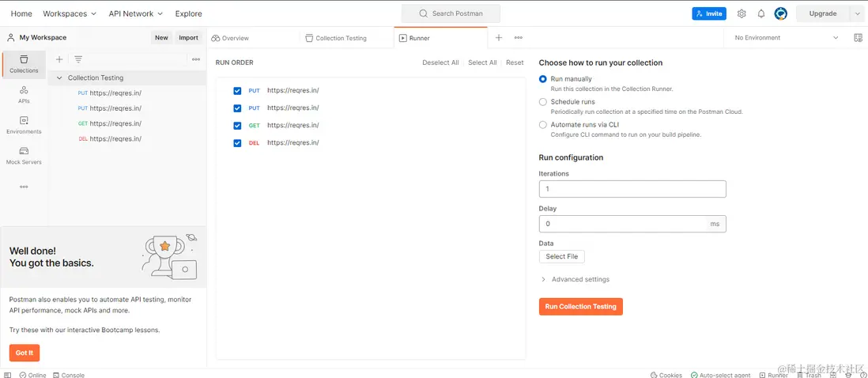Screen dimensions: 868x378
Task: Uncheck the DEL https://reqres.in/ request checkbox
Action: coord(237,143)
